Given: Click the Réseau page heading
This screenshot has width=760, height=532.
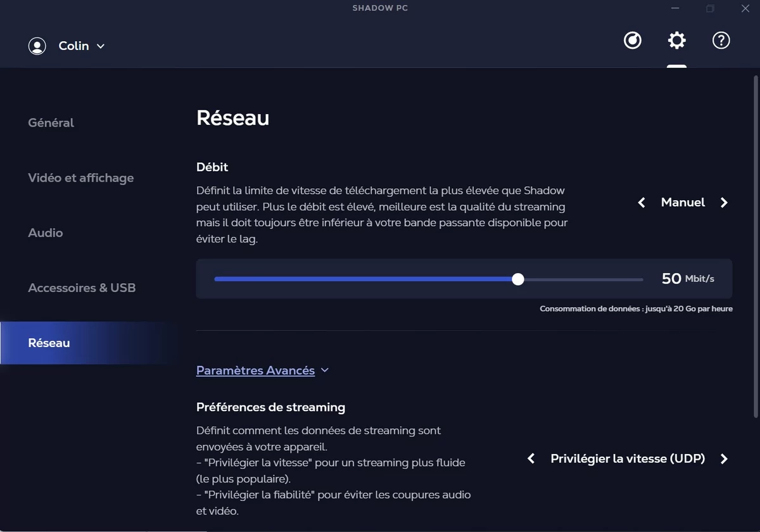Looking at the screenshot, I should click(232, 118).
